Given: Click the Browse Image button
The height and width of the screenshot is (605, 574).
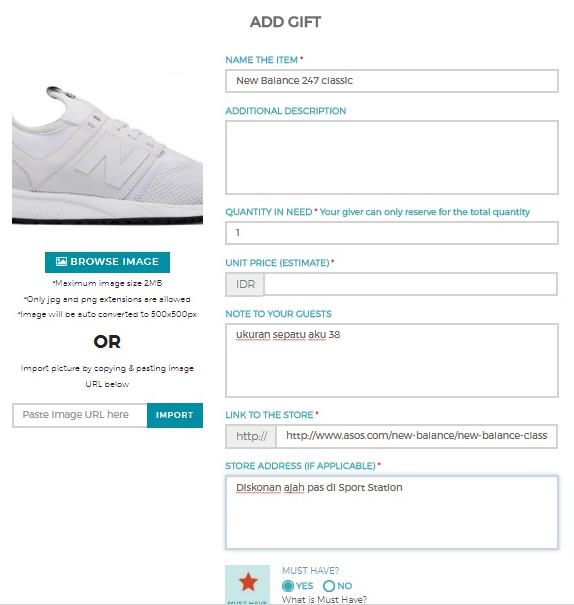Looking at the screenshot, I should [107, 262].
